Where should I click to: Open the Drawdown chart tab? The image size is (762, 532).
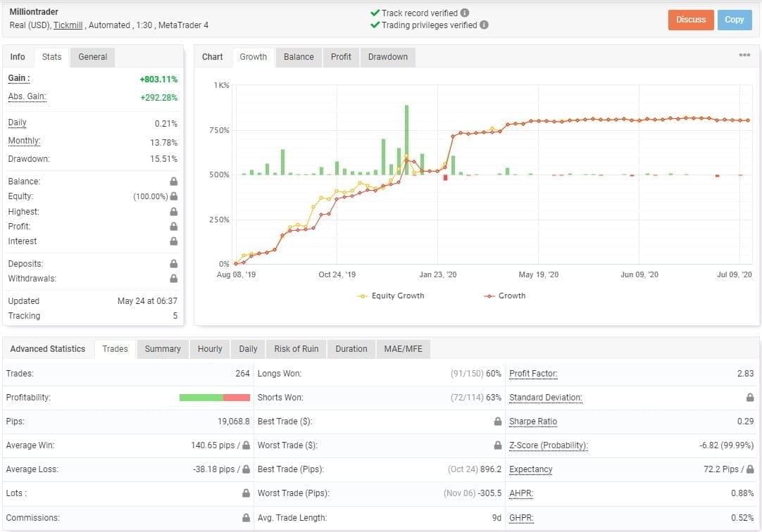pyautogui.click(x=387, y=57)
